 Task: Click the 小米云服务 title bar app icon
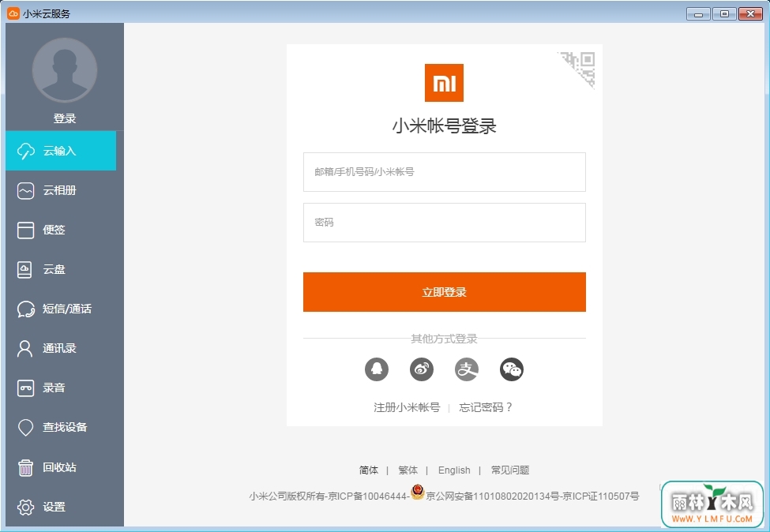pos(13,13)
